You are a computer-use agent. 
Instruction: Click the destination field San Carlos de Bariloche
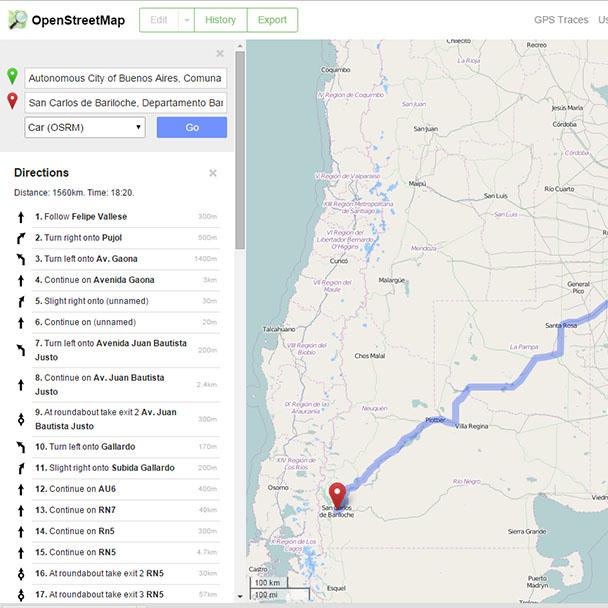click(x=126, y=103)
